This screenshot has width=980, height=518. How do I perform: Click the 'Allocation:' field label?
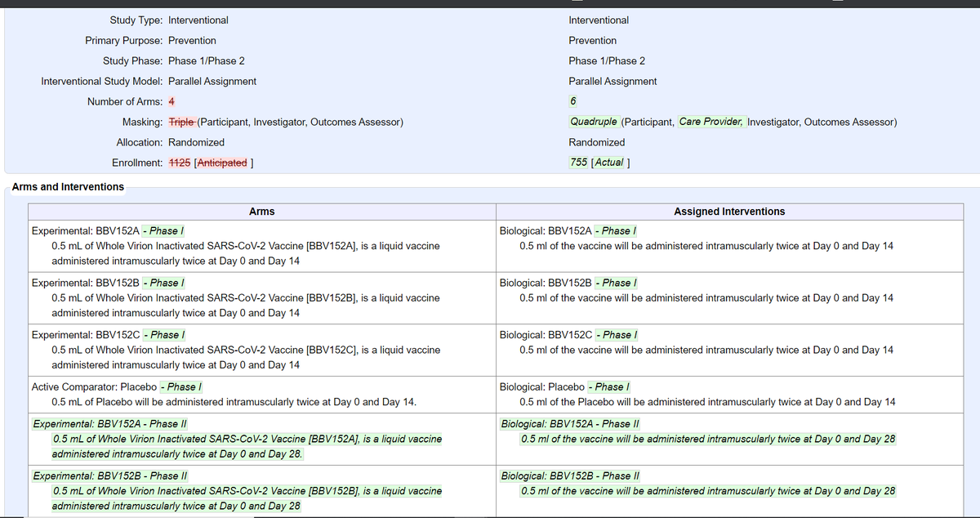pyautogui.click(x=140, y=143)
